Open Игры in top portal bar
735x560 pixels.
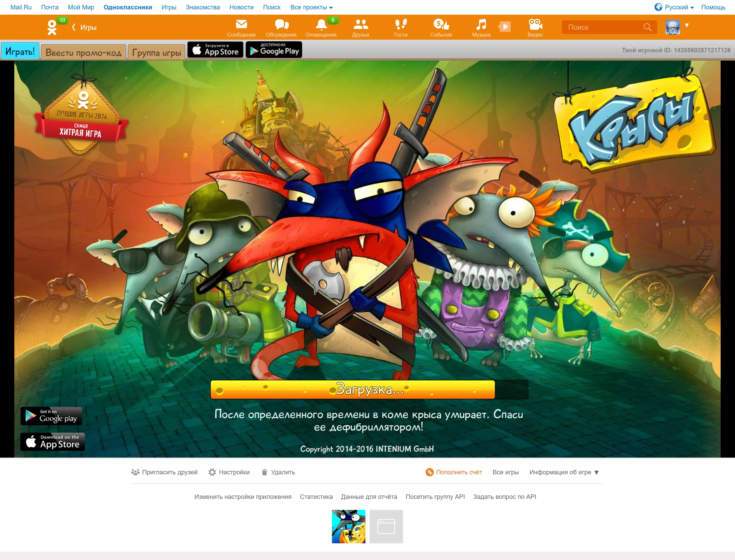(169, 7)
